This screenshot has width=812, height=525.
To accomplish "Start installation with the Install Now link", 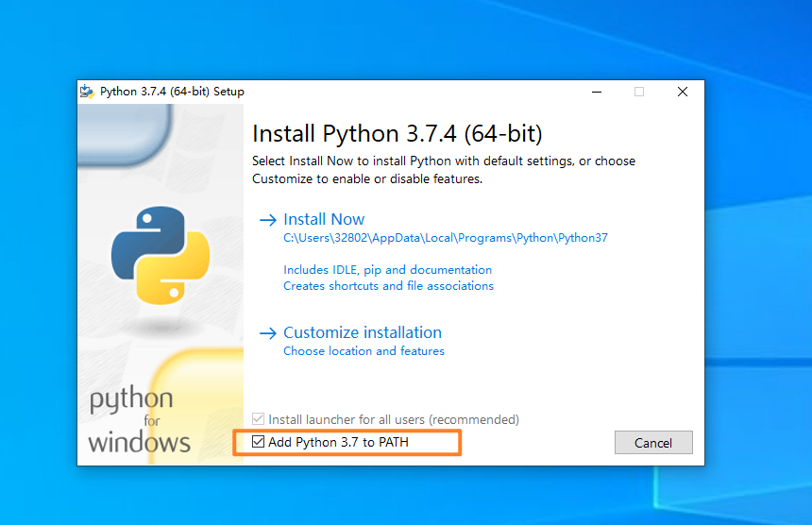I will click(324, 219).
